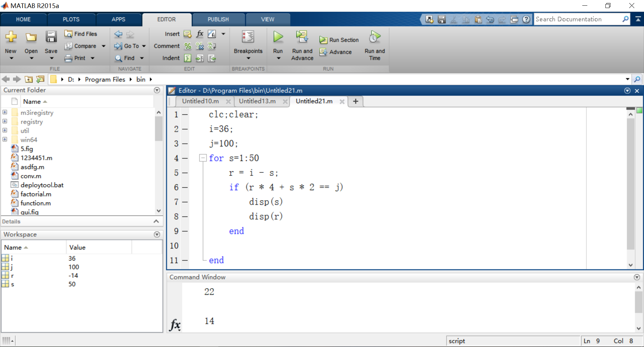644x347 pixels.
Task: Open the Workspace panel actions menu
Action: 157,234
